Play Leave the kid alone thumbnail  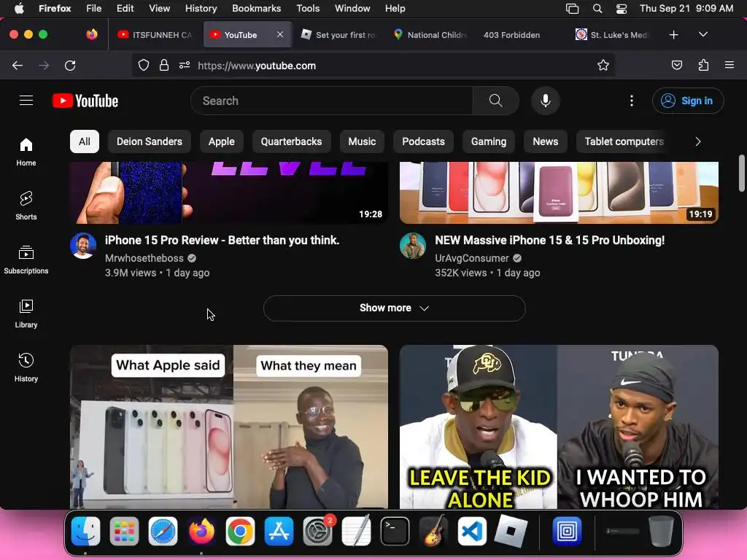559,427
